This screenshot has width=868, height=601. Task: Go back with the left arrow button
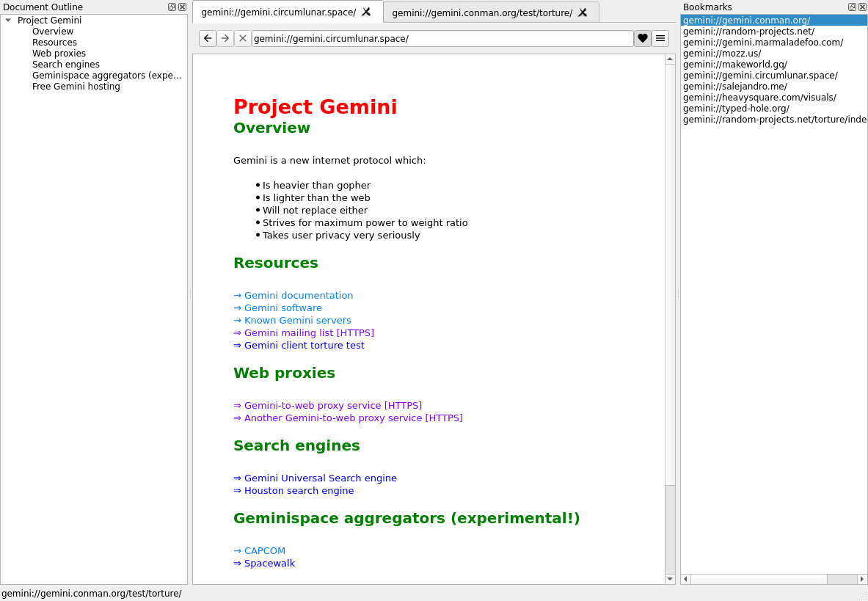[208, 38]
